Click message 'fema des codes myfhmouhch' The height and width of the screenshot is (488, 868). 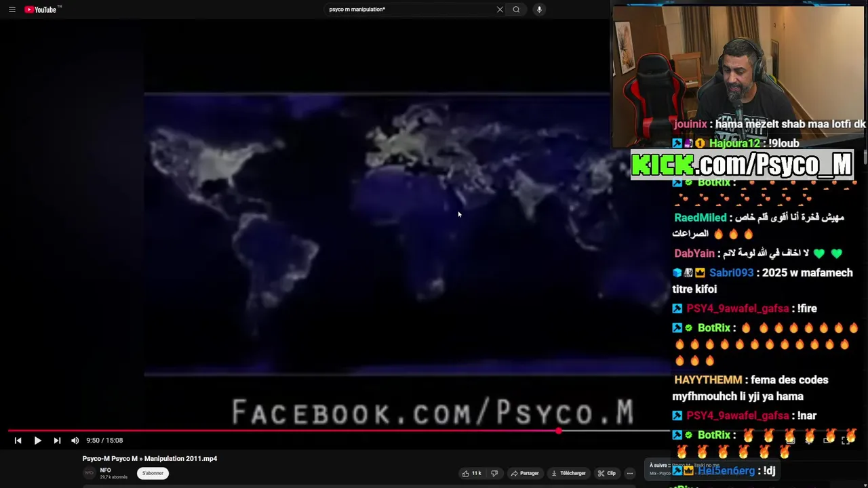pyautogui.click(x=751, y=388)
